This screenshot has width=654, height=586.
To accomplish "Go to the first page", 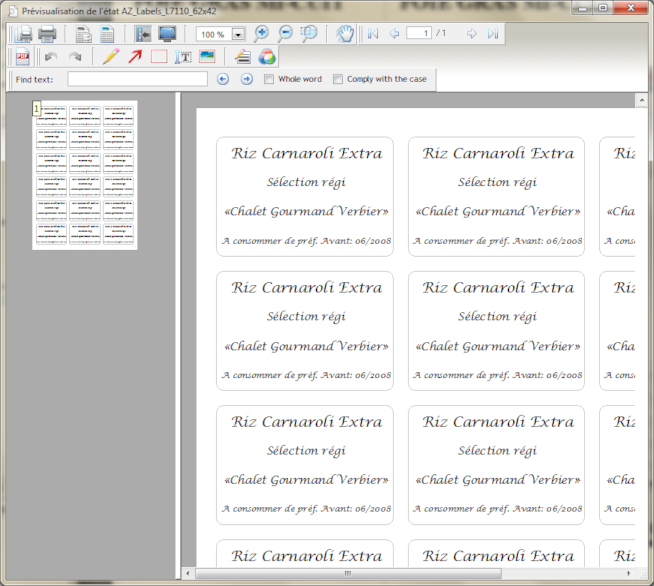I will (373, 33).
